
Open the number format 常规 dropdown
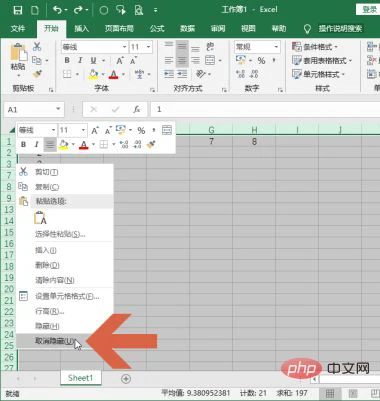point(257,47)
